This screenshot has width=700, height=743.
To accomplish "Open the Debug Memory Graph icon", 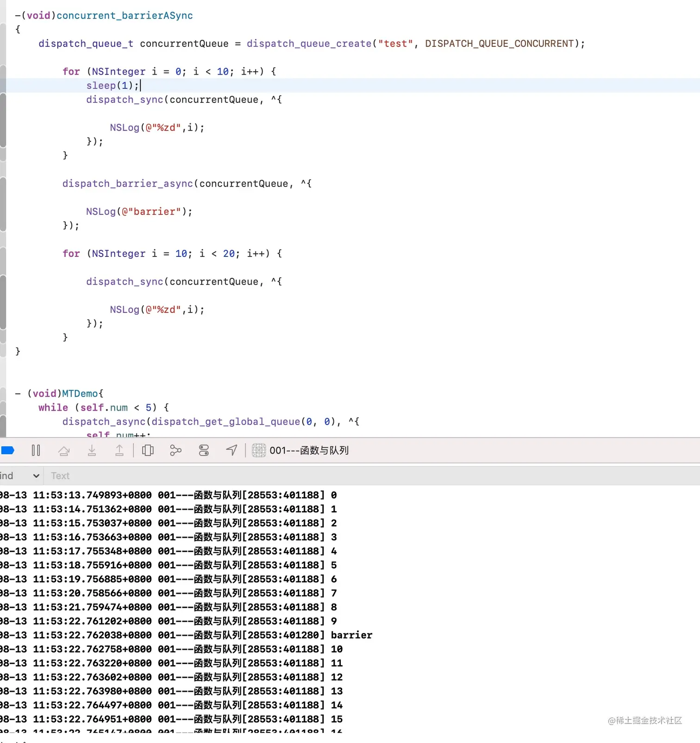I will [175, 450].
